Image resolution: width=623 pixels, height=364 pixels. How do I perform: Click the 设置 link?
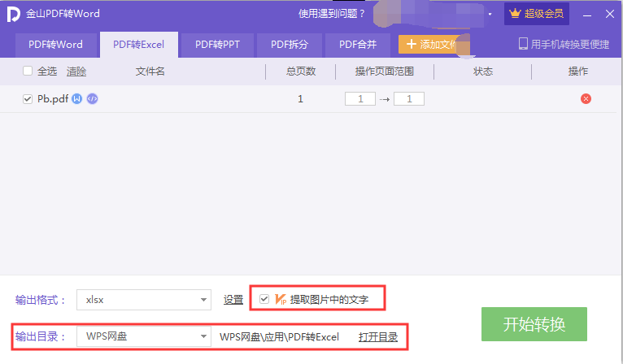pyautogui.click(x=233, y=300)
